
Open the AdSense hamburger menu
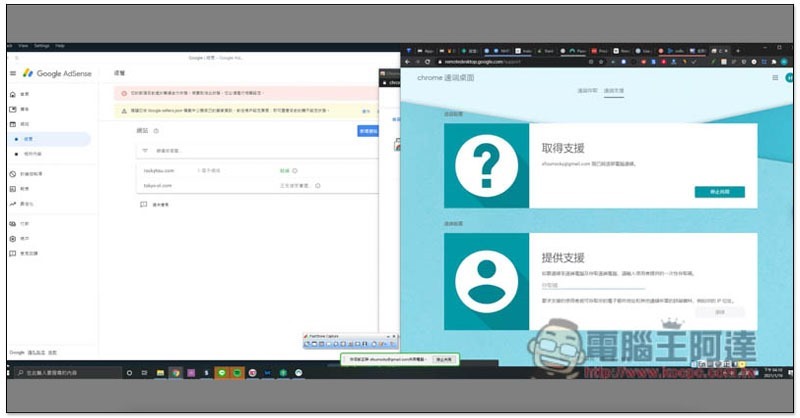13,73
